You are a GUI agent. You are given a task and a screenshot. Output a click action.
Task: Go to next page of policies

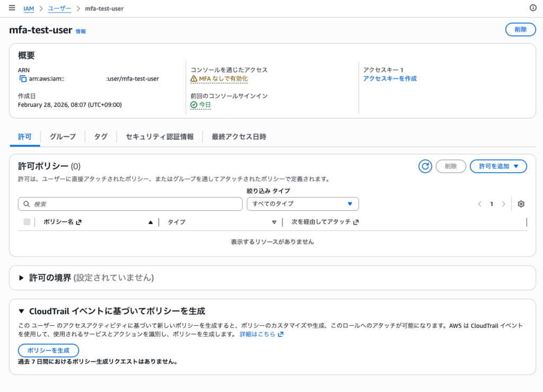504,204
